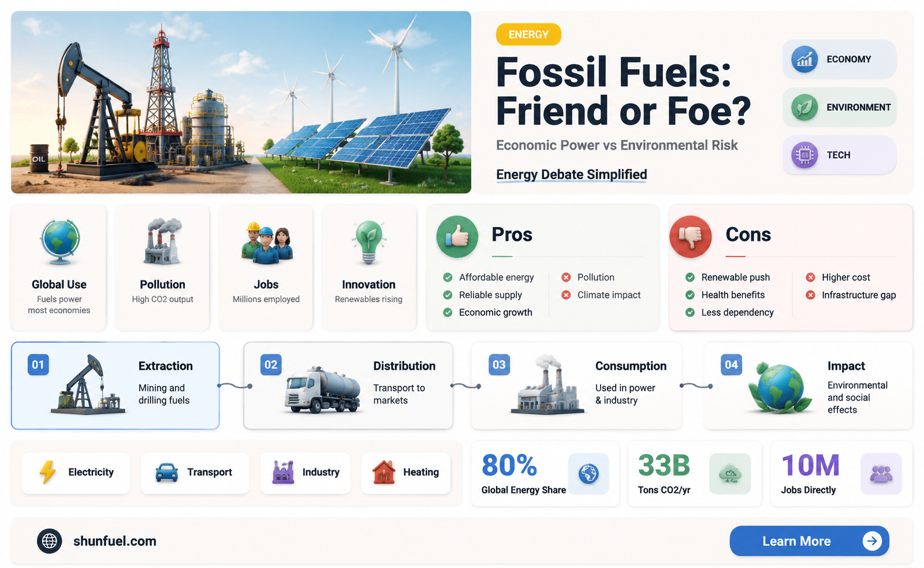
Task: Open the shunfuel.com link
Action: coord(114,541)
